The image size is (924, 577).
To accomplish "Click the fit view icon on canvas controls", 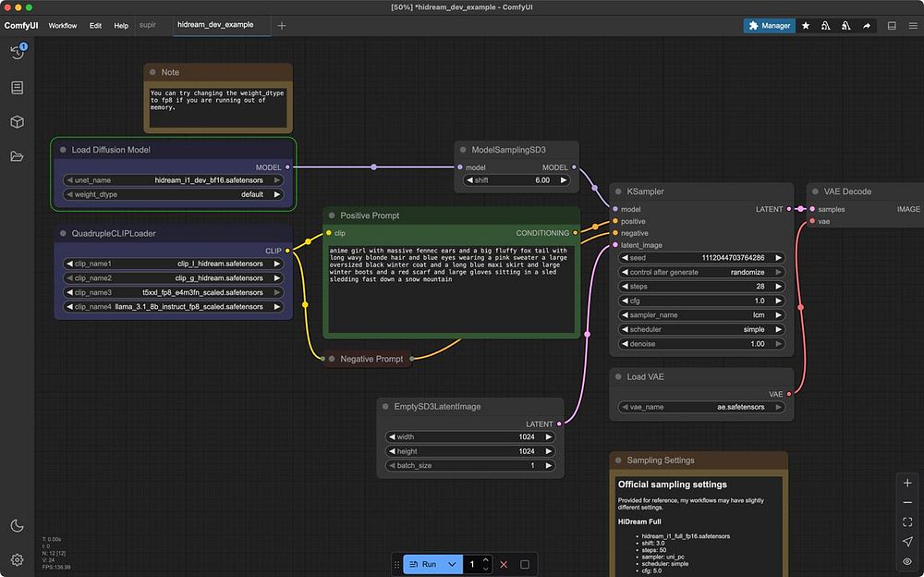I will (907, 522).
